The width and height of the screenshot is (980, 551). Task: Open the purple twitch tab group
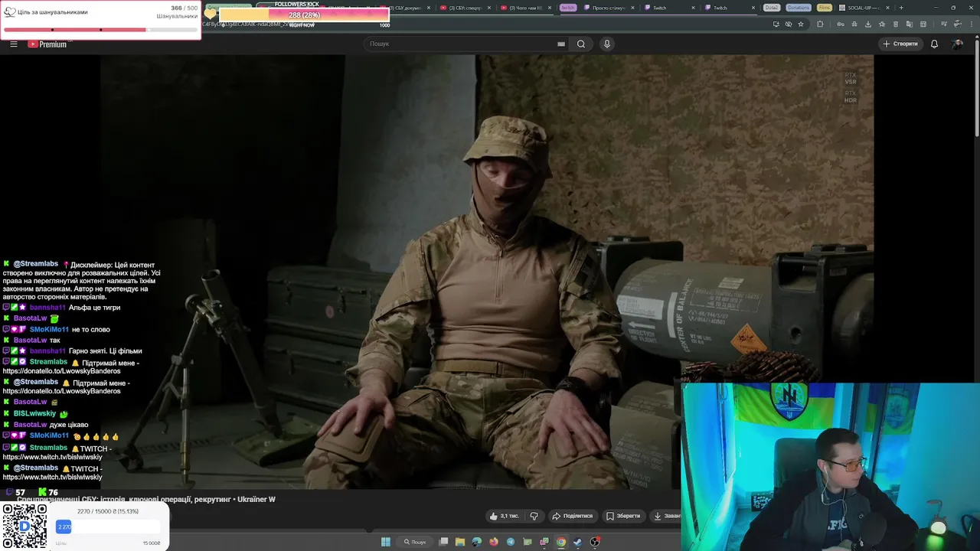[567, 8]
